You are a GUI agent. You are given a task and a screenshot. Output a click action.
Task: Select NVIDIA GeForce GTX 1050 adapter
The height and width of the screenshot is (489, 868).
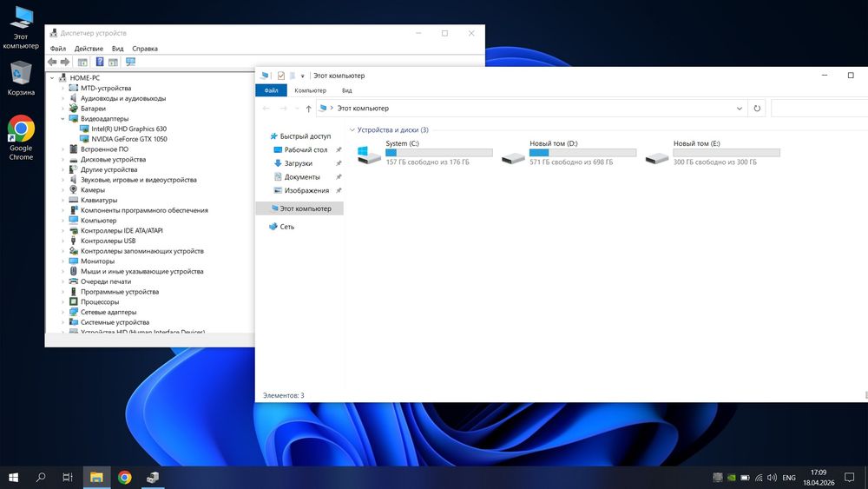tap(128, 139)
